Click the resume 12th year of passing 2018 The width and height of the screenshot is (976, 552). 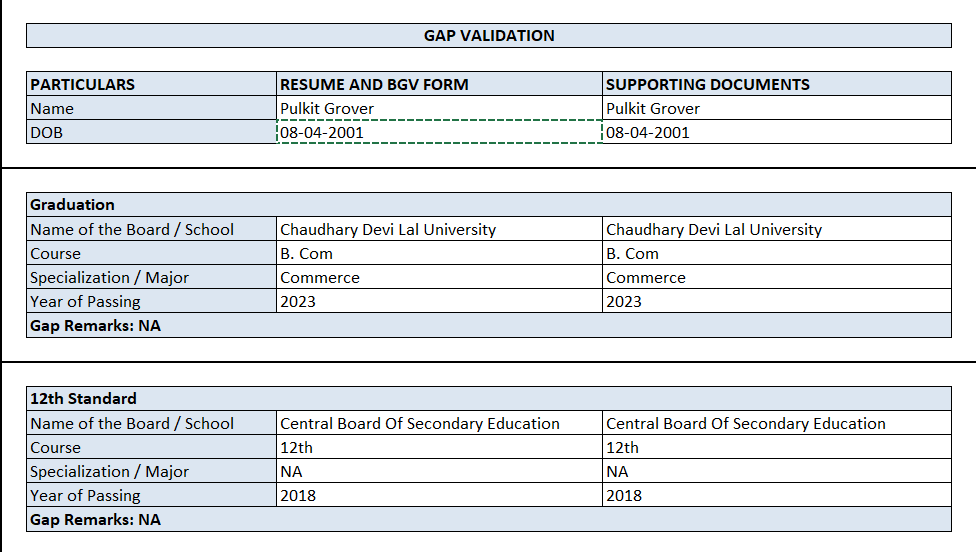coord(439,495)
